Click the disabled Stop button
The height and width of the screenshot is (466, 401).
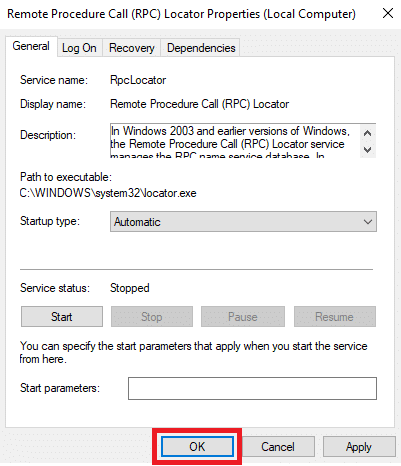point(152,317)
